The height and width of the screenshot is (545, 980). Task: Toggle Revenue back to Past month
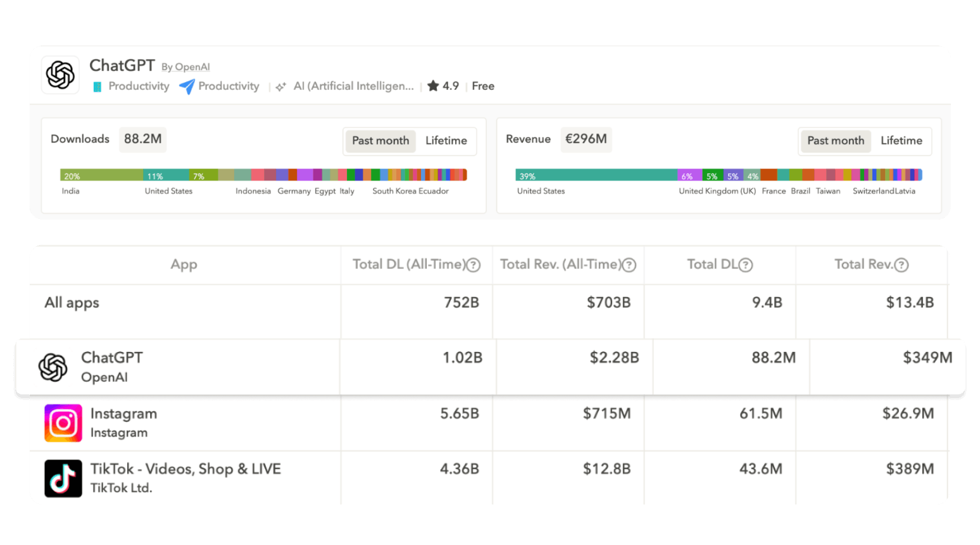pyautogui.click(x=835, y=141)
